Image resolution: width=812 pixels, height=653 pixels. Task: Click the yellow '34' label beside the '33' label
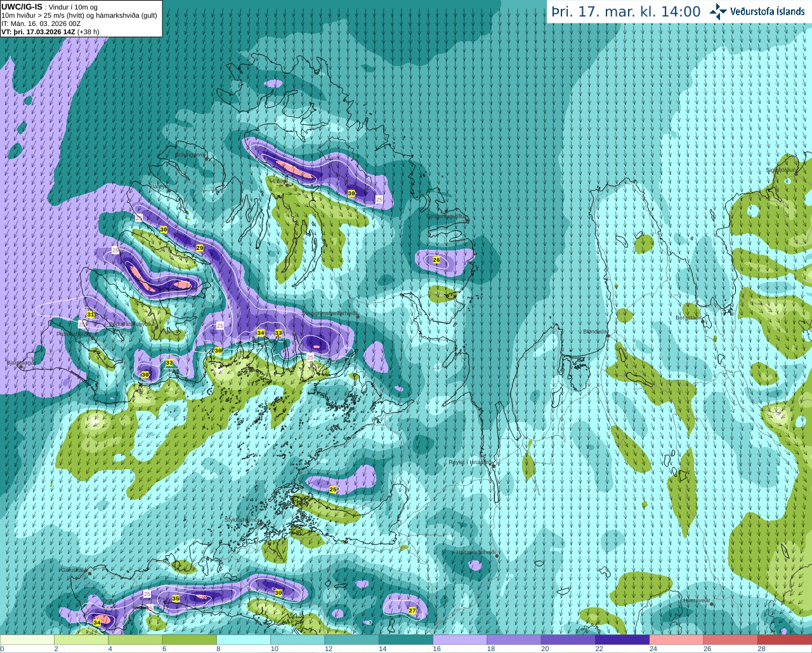(261, 333)
